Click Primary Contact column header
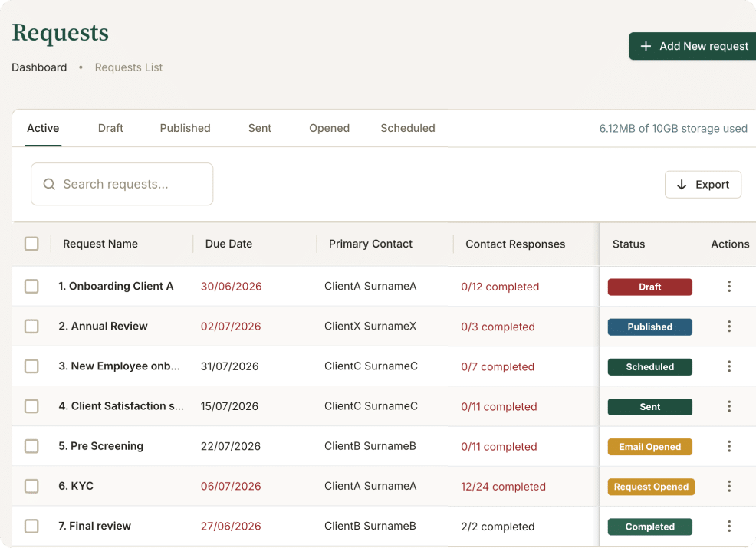The height and width of the screenshot is (548, 756). point(370,244)
